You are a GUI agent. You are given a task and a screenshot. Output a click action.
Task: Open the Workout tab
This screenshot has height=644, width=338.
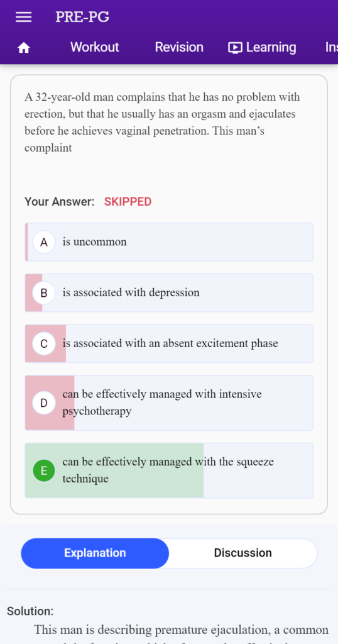click(x=95, y=47)
